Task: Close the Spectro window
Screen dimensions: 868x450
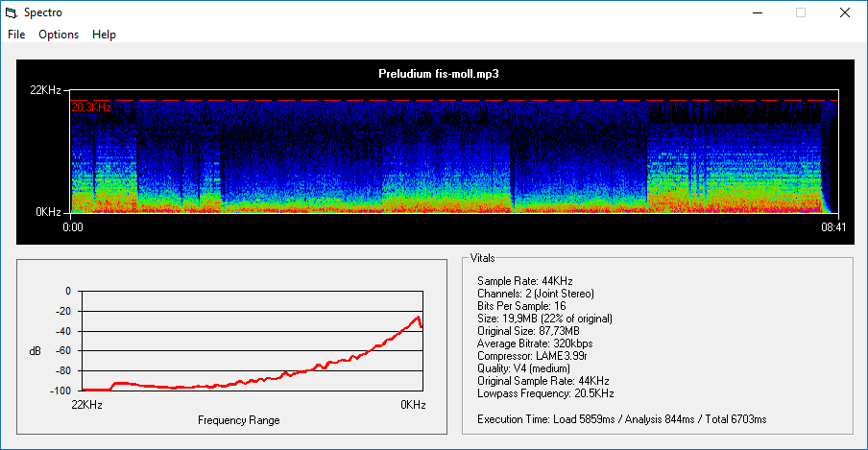Action: coord(845,12)
